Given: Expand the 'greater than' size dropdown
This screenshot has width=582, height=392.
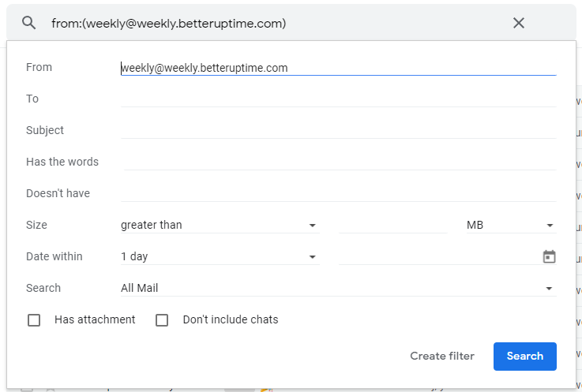Looking at the screenshot, I should [219, 226].
